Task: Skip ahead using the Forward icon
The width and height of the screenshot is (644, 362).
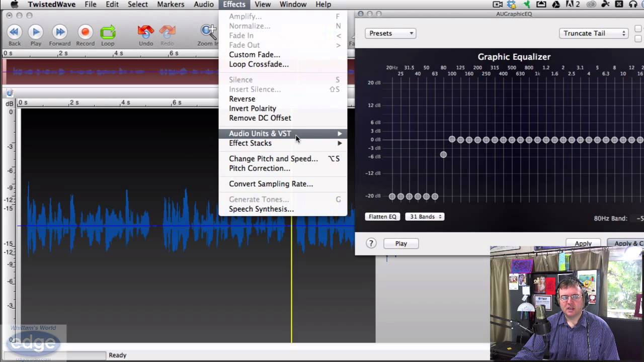Action: (x=60, y=32)
